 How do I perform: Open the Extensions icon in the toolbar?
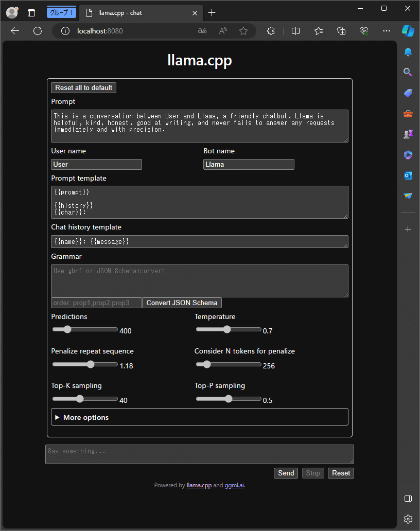click(x=271, y=31)
